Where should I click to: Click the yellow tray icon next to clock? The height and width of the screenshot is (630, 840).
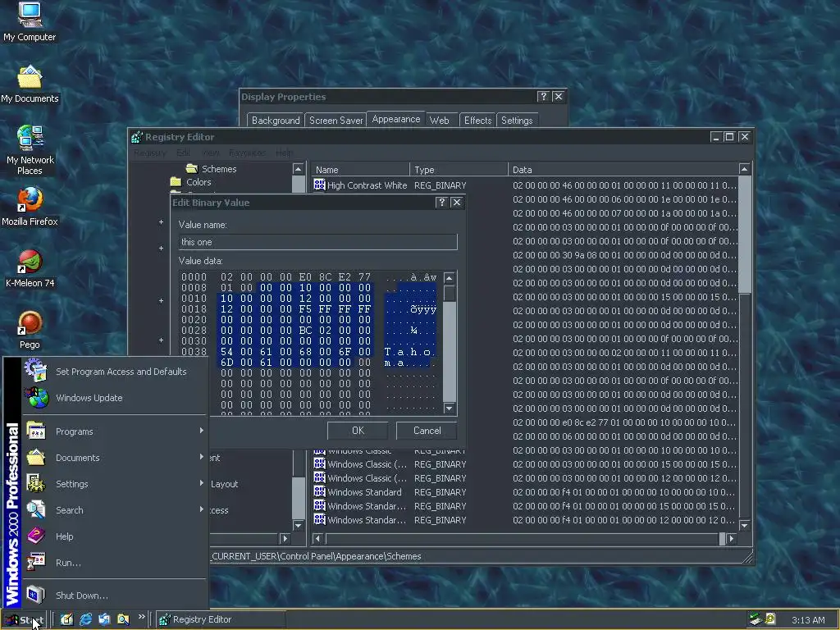[770, 619]
